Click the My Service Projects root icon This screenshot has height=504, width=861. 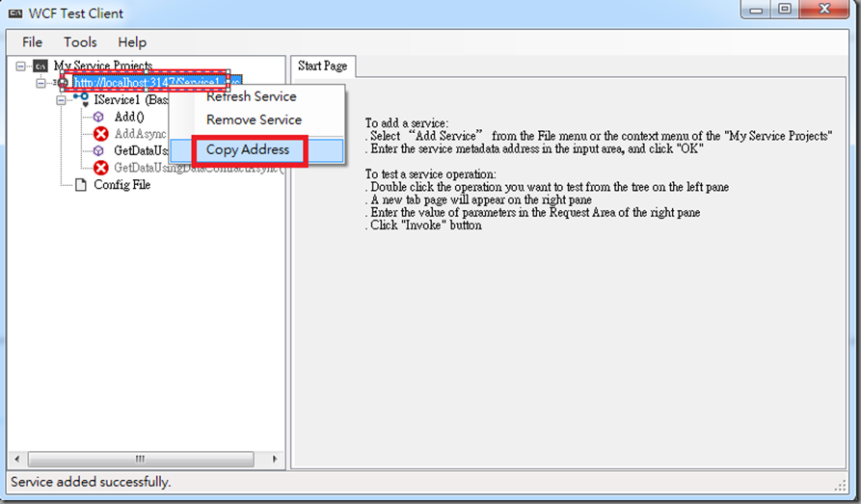tap(40, 66)
